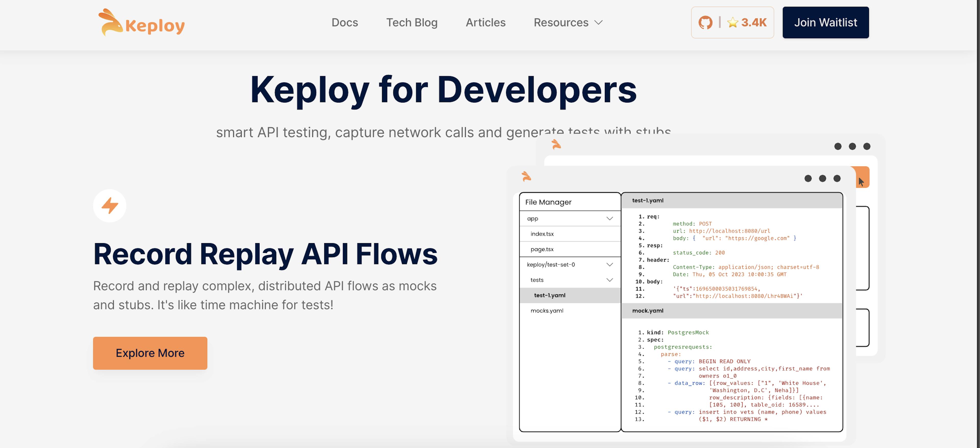Select mocks.yaml in the file tree
This screenshot has width=980, height=448.
570,311
